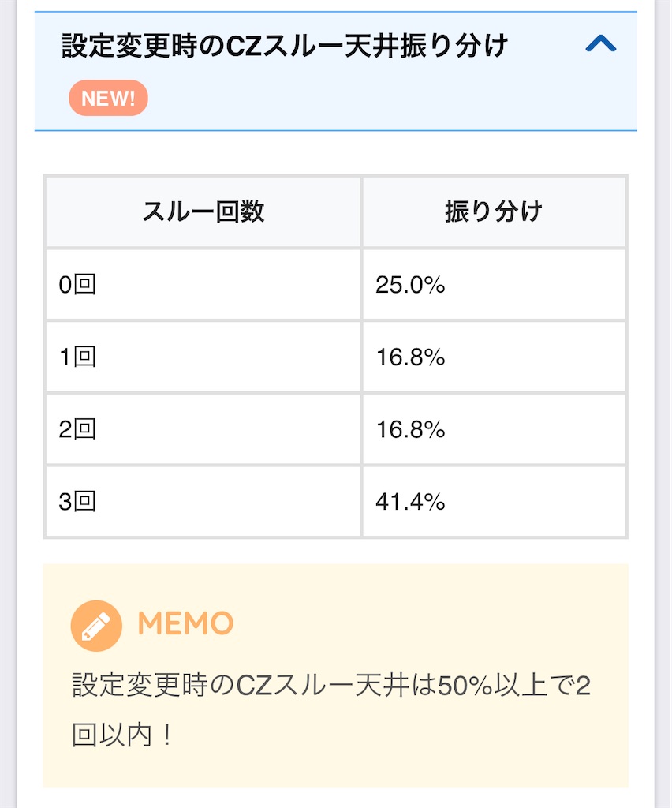
Task: Click the 16.8% value in 2回 row
Action: point(410,428)
